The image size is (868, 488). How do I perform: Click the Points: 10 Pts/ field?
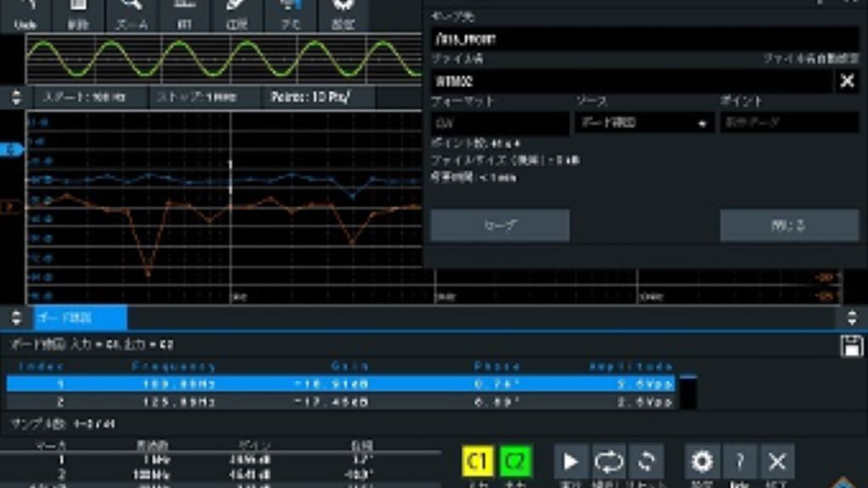click(x=319, y=97)
